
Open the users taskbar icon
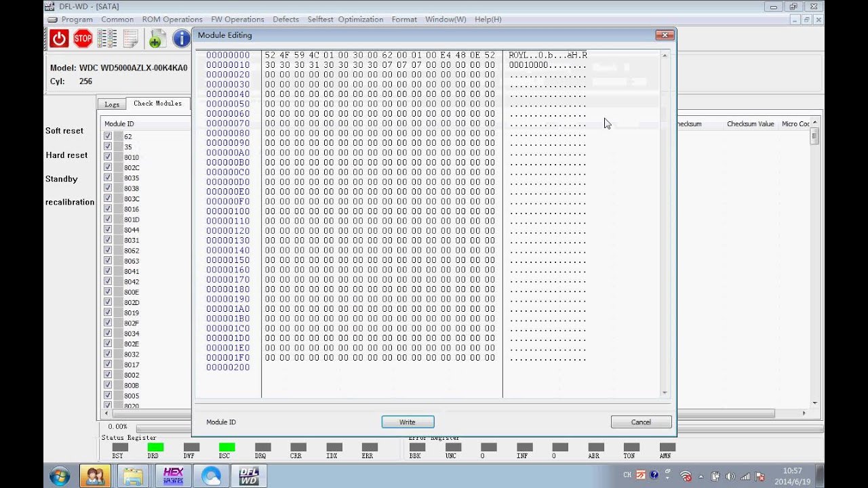96,476
